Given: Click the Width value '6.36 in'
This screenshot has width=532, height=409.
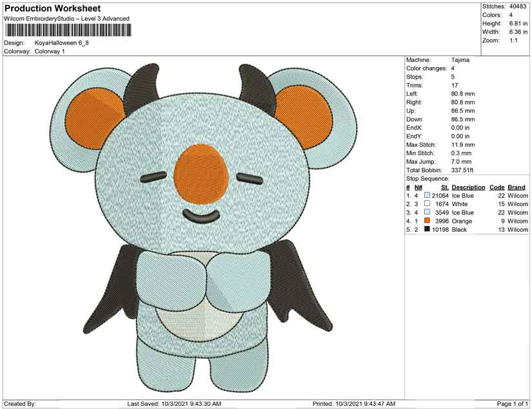Looking at the screenshot, I should coord(518,32).
